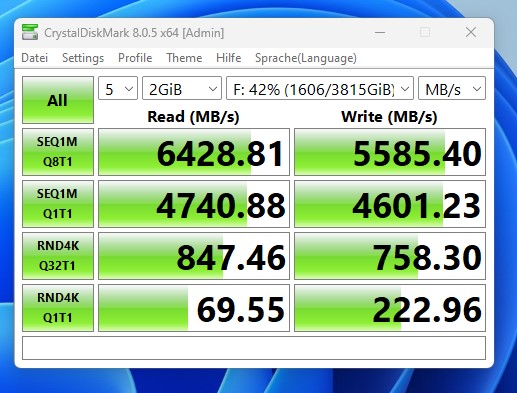Click the RND4K Q1T1 write result 222.96
The image size is (517, 393).
coord(390,308)
